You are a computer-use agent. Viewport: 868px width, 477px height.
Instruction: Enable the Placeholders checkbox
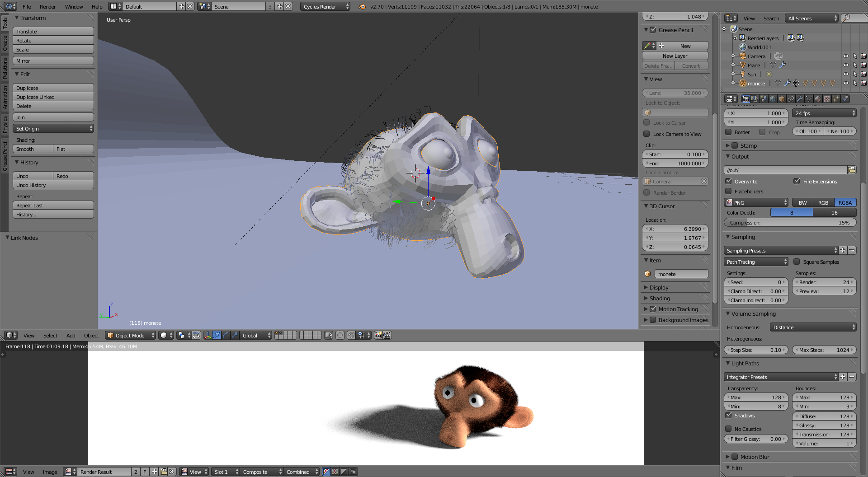point(728,191)
